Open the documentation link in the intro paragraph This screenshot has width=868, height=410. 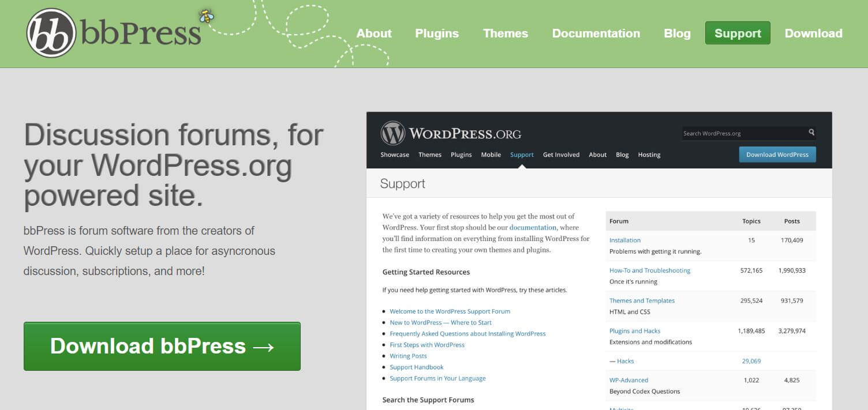click(x=532, y=227)
